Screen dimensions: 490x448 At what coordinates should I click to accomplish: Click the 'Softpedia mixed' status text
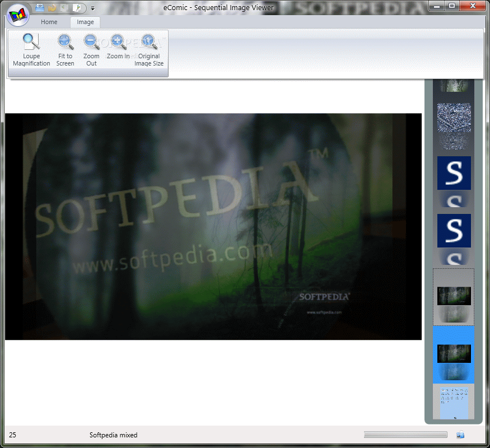point(114,435)
